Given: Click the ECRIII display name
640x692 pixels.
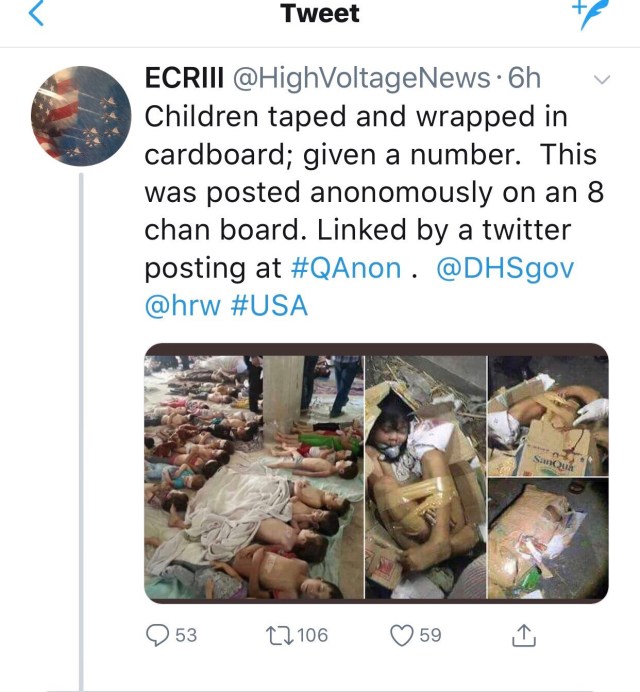Looking at the screenshot, I should [x=185, y=78].
